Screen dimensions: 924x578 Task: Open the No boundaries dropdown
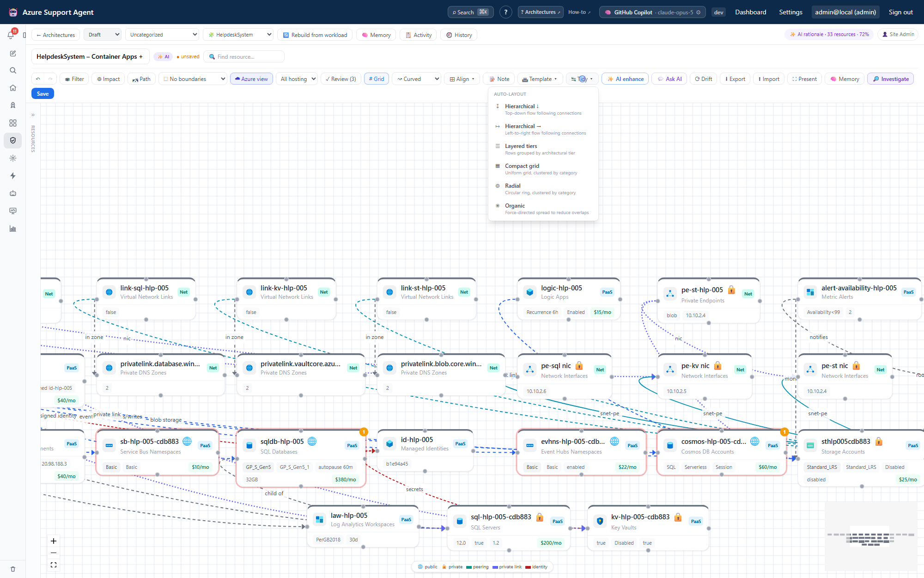click(x=193, y=79)
